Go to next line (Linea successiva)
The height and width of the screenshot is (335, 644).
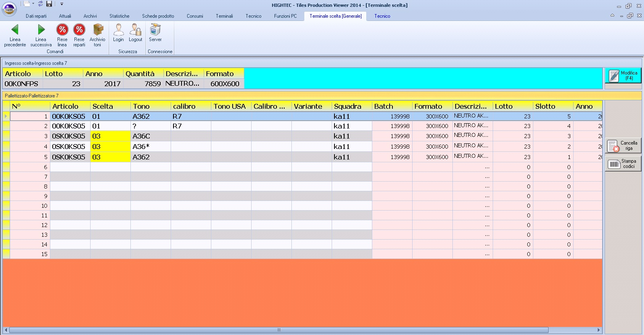41,35
